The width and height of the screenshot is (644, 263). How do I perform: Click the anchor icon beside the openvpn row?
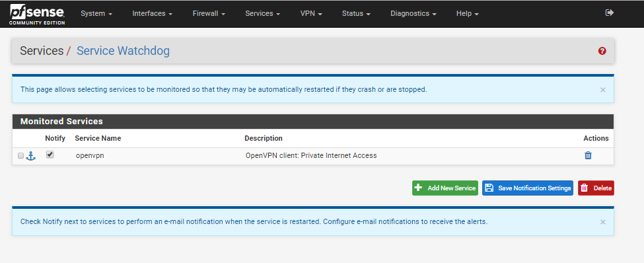pyautogui.click(x=31, y=156)
